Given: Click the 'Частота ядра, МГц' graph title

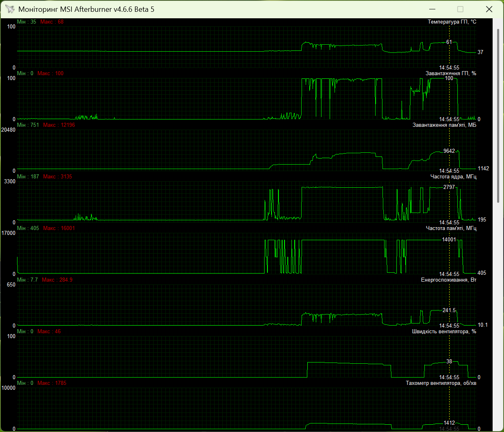Looking at the screenshot, I should (x=453, y=177).
